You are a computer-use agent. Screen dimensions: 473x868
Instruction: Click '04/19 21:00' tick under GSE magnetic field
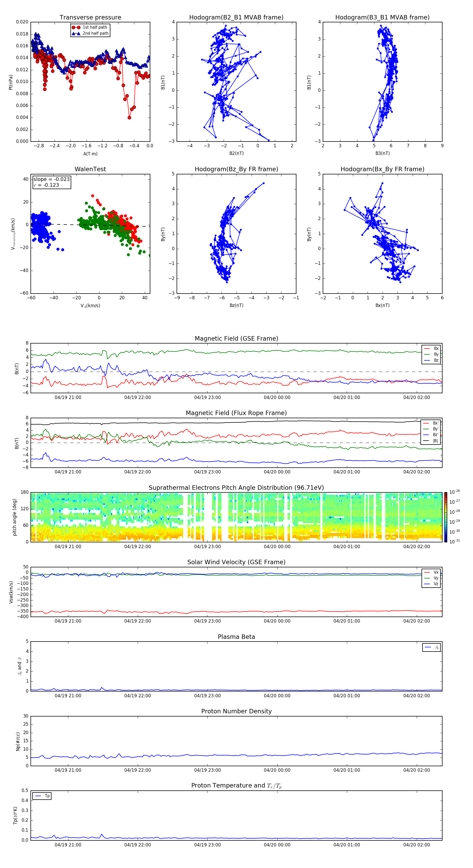click(68, 398)
